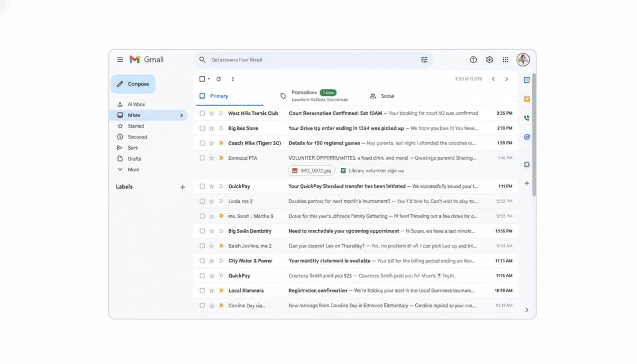Open the more options three-dot menu

pos(233,79)
